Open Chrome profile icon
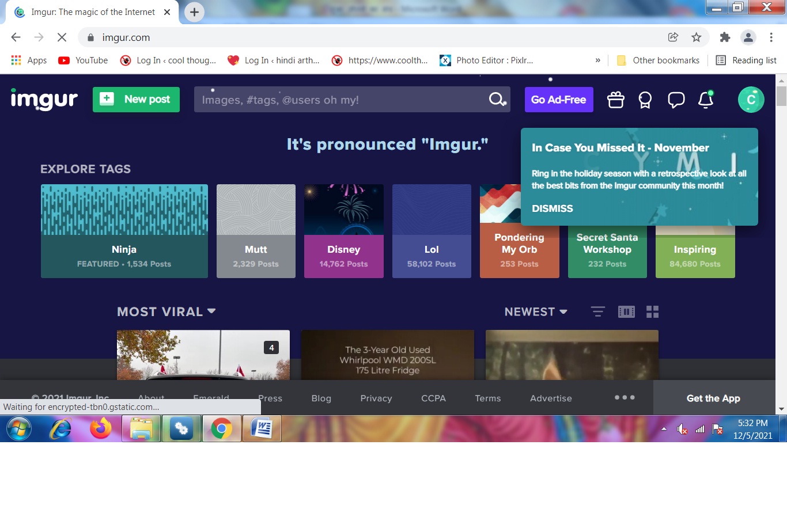The height and width of the screenshot is (532, 787). [x=748, y=37]
